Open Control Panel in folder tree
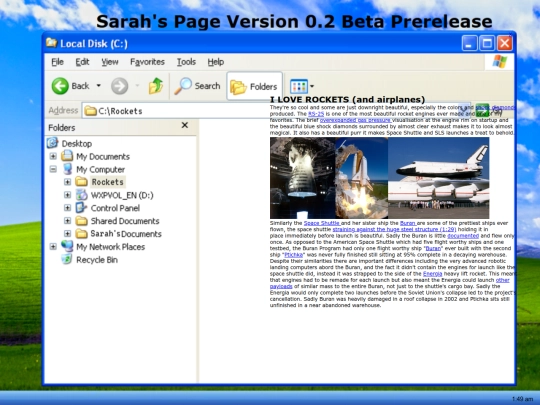The image size is (540, 405). click(x=115, y=208)
